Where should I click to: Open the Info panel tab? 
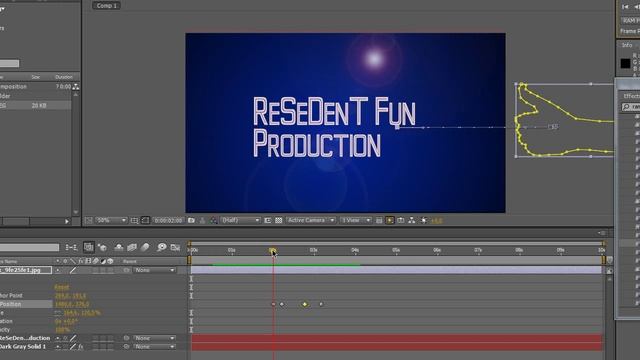627,45
